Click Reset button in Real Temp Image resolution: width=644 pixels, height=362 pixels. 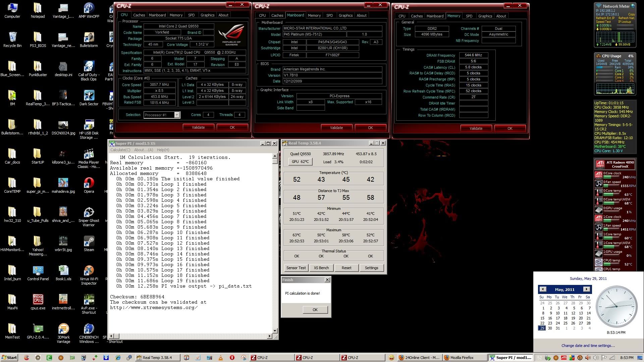click(346, 268)
